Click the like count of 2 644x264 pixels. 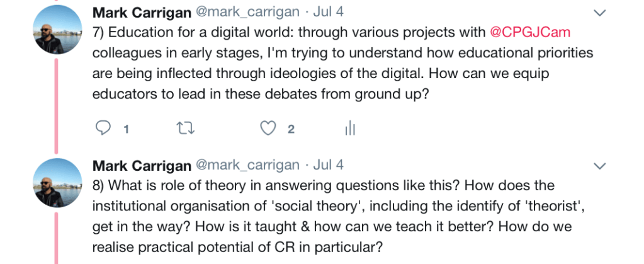291,129
